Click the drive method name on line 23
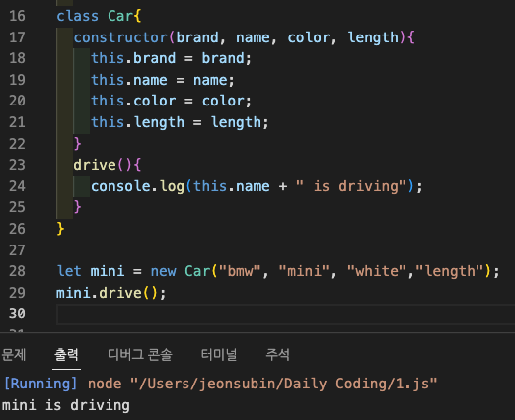This screenshot has height=420, width=515. coord(95,165)
